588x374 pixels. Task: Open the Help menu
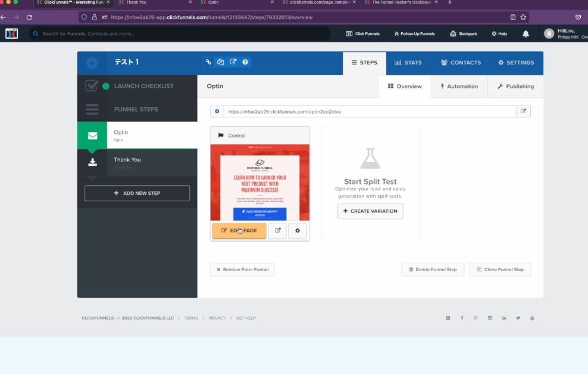click(499, 34)
